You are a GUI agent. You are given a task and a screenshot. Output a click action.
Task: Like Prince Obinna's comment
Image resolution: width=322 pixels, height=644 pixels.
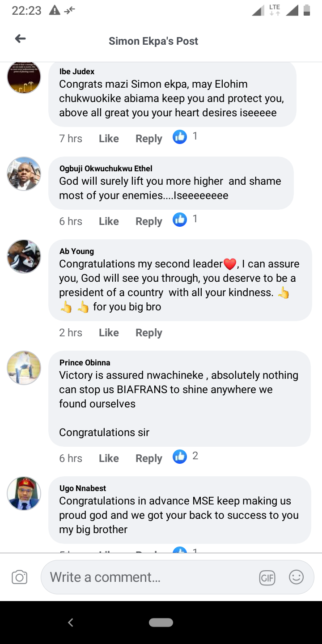pyautogui.click(x=109, y=458)
